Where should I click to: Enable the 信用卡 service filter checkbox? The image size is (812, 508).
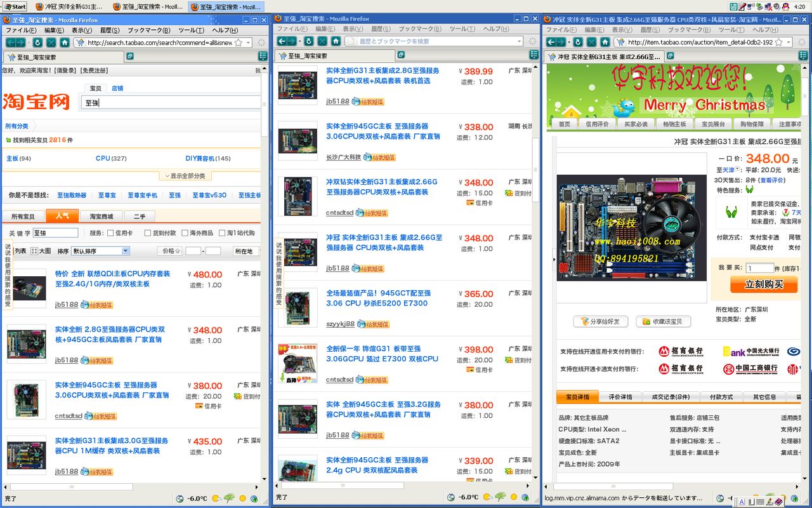110,233
